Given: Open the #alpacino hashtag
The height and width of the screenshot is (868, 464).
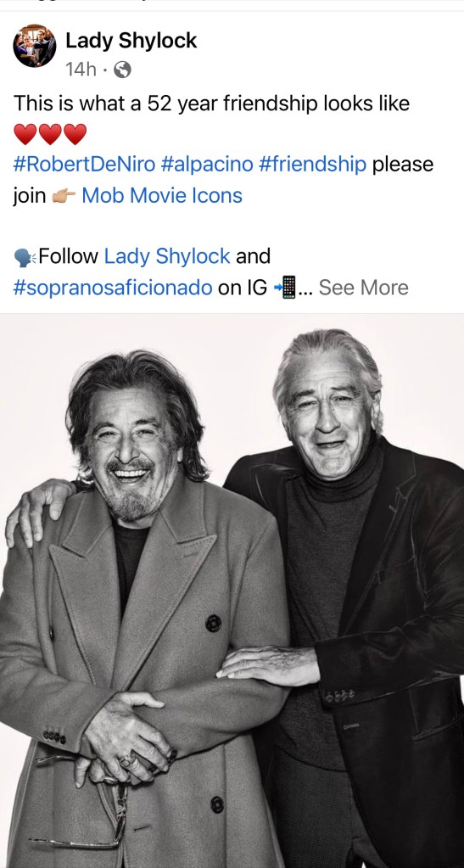Looking at the screenshot, I should [x=206, y=165].
